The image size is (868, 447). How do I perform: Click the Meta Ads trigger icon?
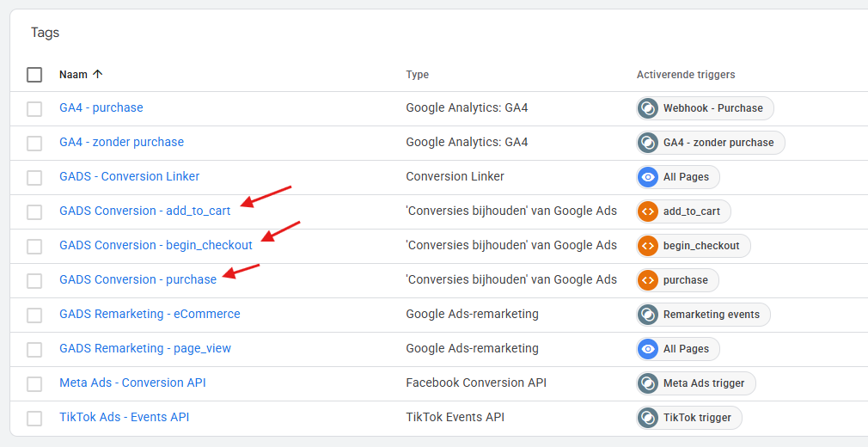(648, 383)
